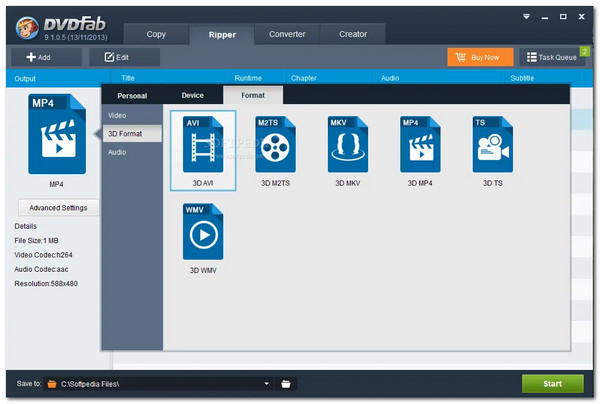
Task: Click the Edit button
Action: (124, 57)
